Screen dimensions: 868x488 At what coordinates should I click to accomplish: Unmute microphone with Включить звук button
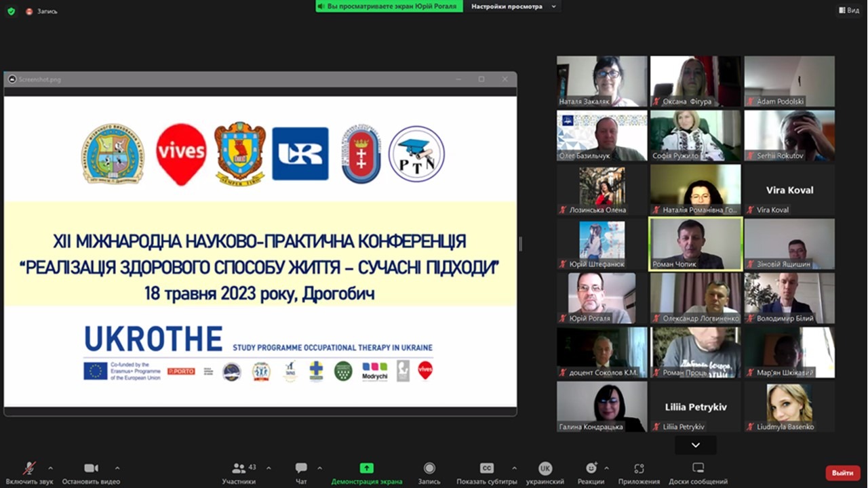(29, 468)
